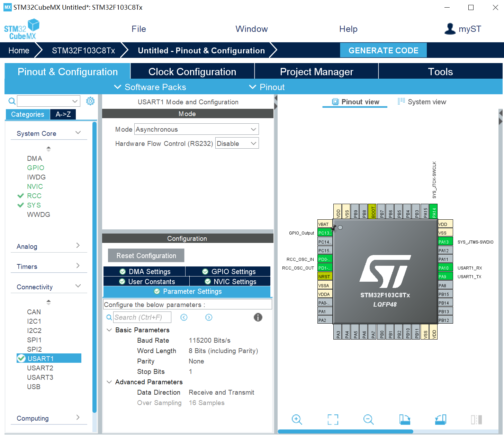504x439 pixels.
Task: Open the User Constants tab
Action: click(x=146, y=281)
